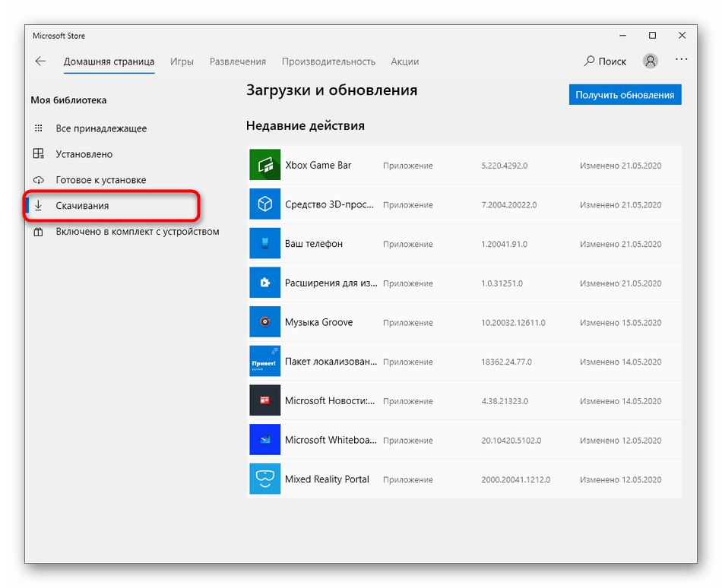Switch to the Игры tab

[182, 62]
